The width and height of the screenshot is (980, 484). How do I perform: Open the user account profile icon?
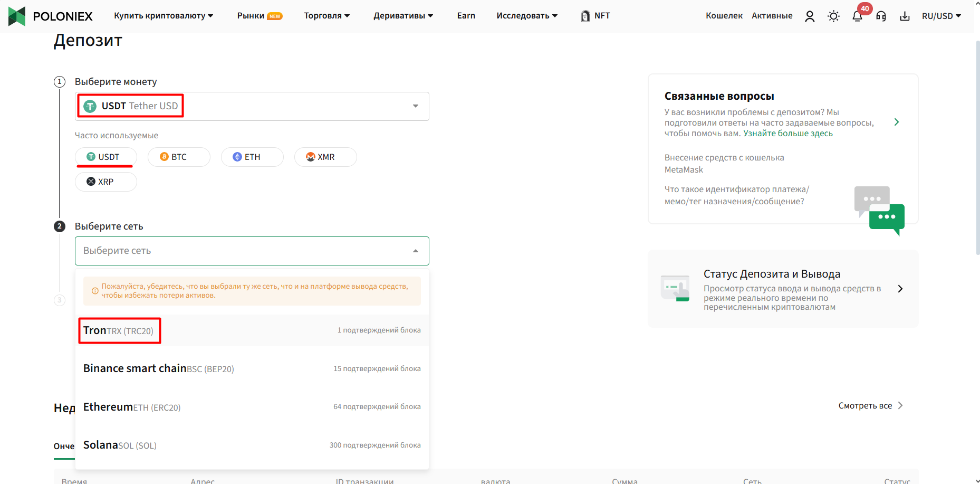pyautogui.click(x=810, y=16)
